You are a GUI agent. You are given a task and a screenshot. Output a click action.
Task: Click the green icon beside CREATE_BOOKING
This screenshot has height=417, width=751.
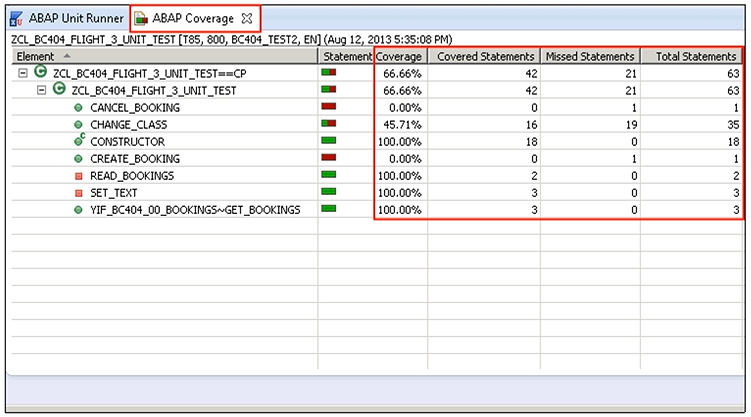[78, 159]
